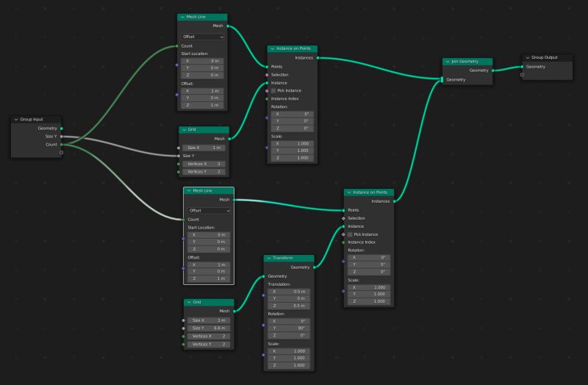
Task: Edit Rotation Z field in lower Instance on Points
Action: pos(369,272)
